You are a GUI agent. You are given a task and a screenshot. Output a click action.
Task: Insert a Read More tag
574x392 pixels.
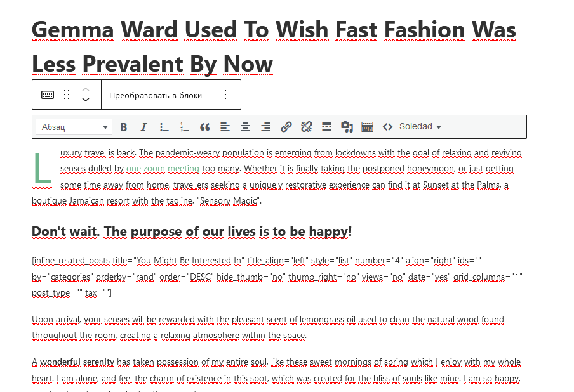[x=326, y=127]
